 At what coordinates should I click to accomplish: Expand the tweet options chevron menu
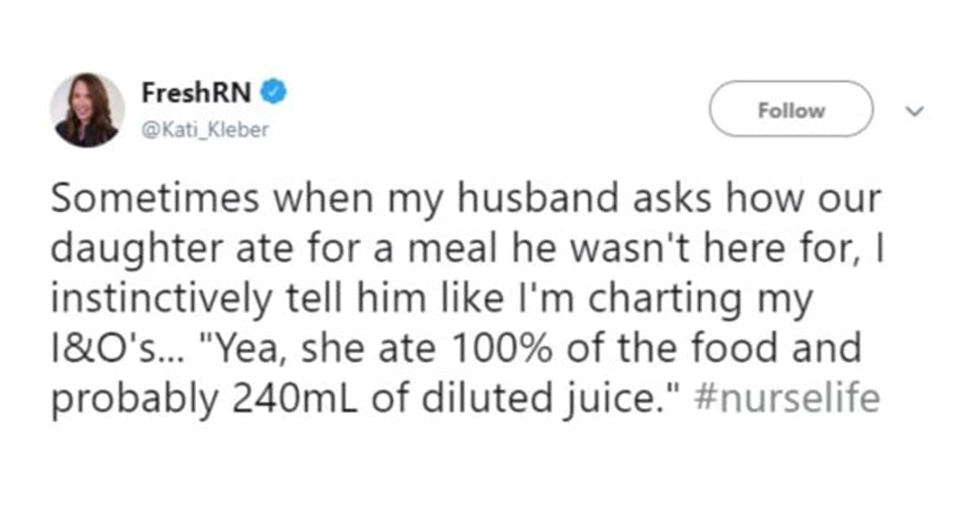click(x=914, y=109)
